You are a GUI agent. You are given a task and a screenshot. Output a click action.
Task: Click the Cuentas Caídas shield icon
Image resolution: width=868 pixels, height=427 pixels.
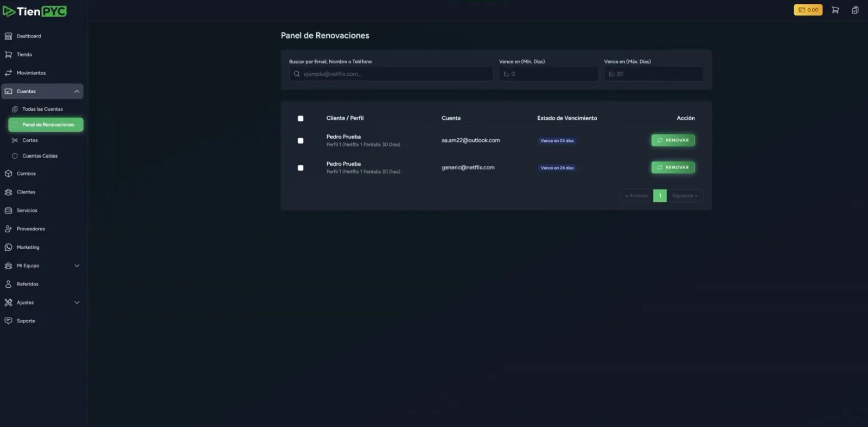(15, 156)
